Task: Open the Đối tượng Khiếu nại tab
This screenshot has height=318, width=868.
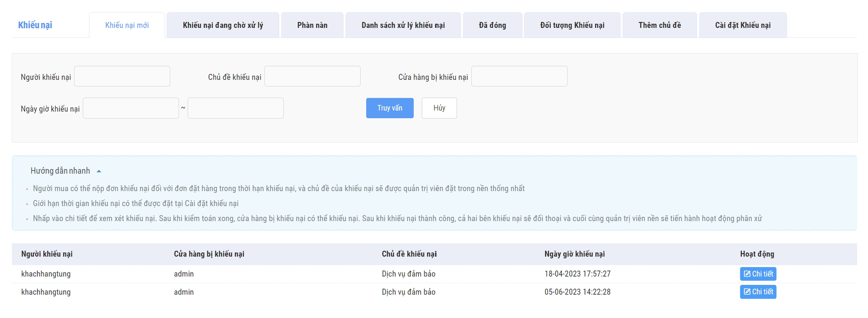Action: point(572,25)
